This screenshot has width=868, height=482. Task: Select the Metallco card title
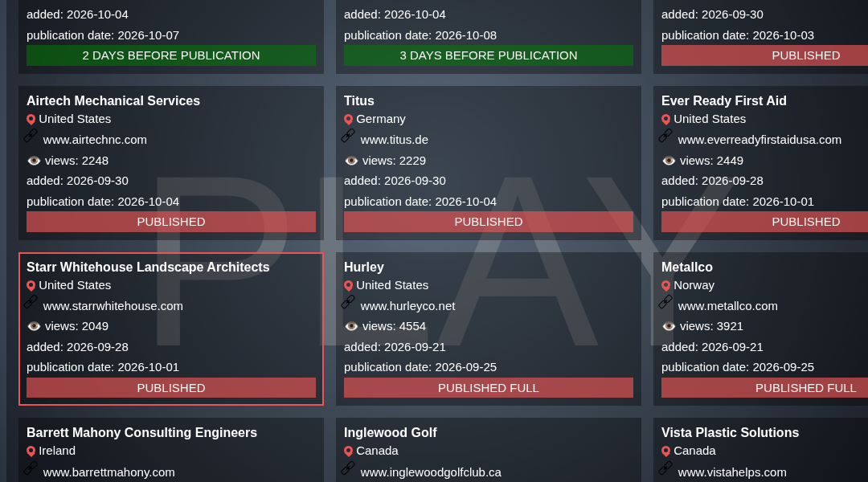(x=686, y=268)
